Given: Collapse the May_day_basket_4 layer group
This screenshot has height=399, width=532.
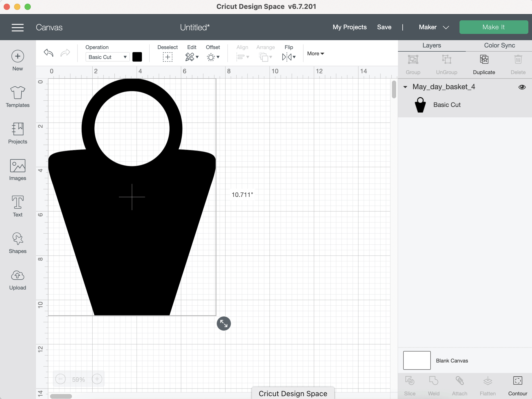Looking at the screenshot, I should [405, 87].
